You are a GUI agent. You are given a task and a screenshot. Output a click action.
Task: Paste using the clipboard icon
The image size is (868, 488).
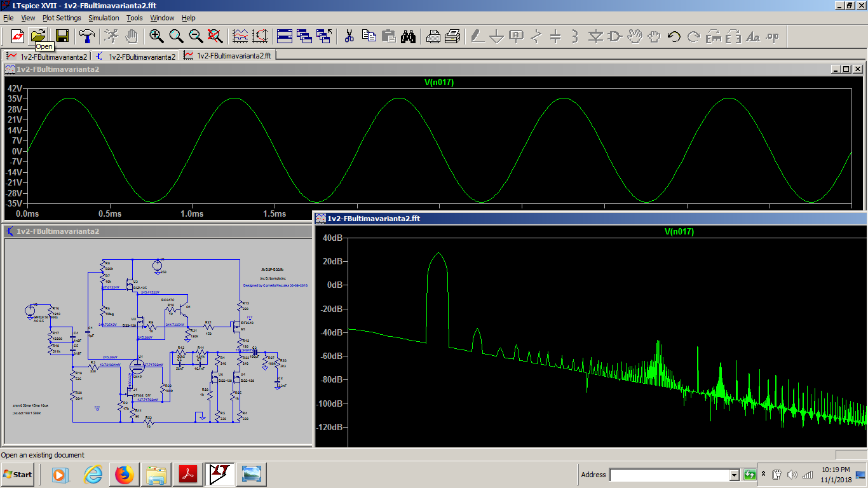[x=388, y=36]
